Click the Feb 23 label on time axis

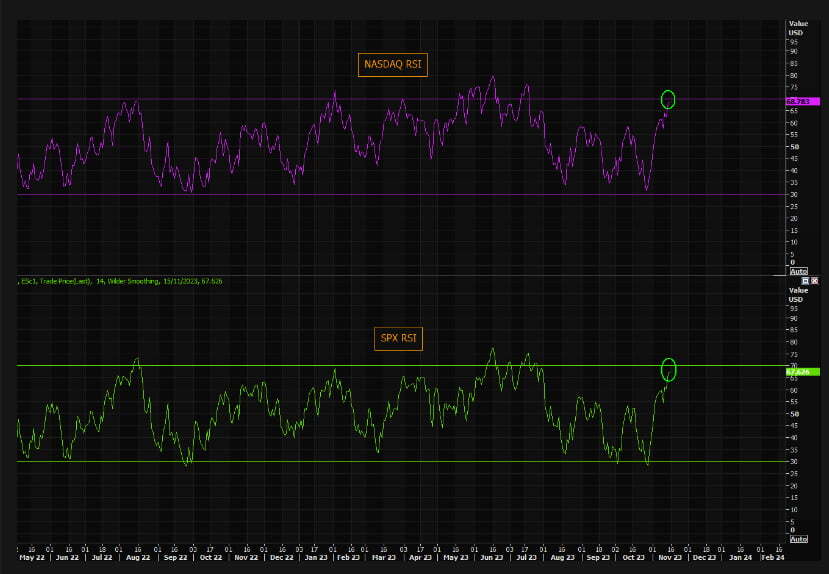click(x=349, y=558)
